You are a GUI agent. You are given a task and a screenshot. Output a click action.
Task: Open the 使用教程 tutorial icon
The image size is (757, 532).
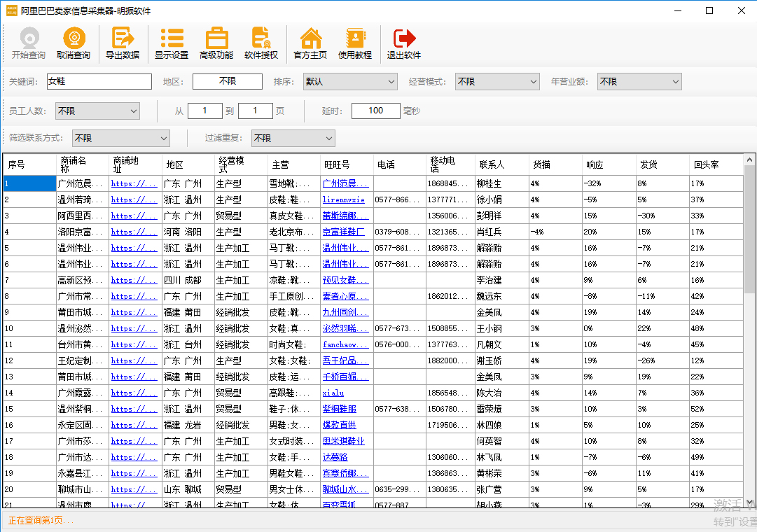(x=355, y=43)
